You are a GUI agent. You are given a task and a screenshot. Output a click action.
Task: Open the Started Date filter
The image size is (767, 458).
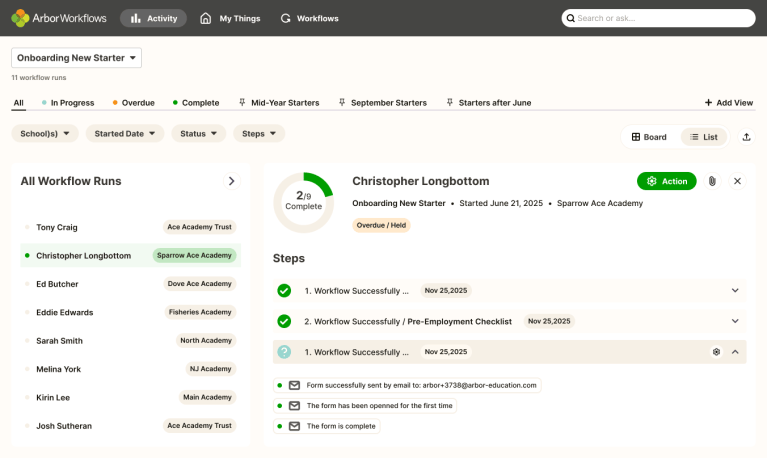click(125, 134)
